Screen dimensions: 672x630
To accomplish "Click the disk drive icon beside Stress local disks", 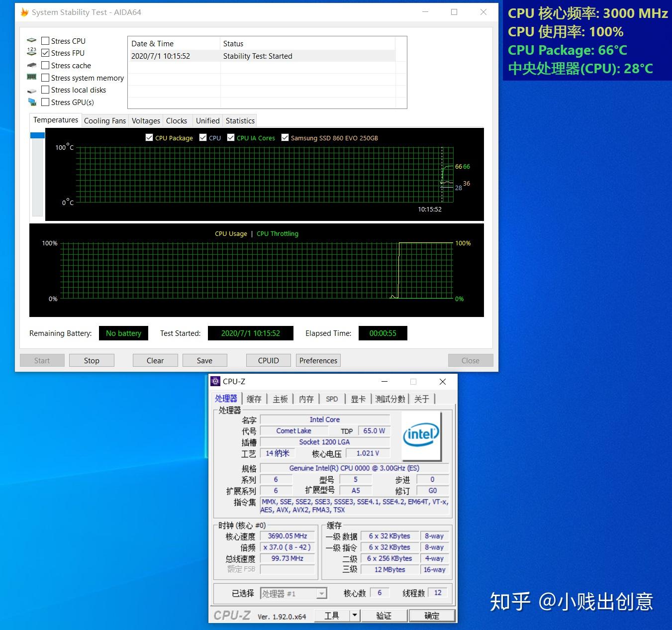I will (32, 90).
